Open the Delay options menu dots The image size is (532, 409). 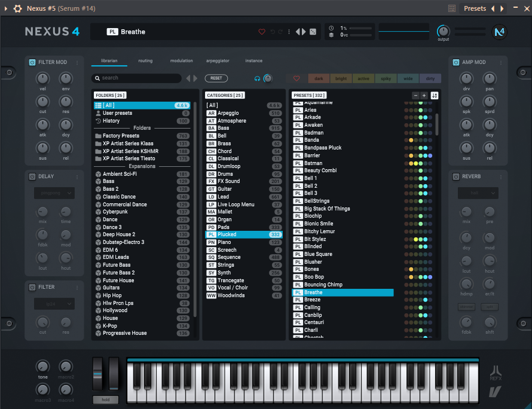click(77, 176)
